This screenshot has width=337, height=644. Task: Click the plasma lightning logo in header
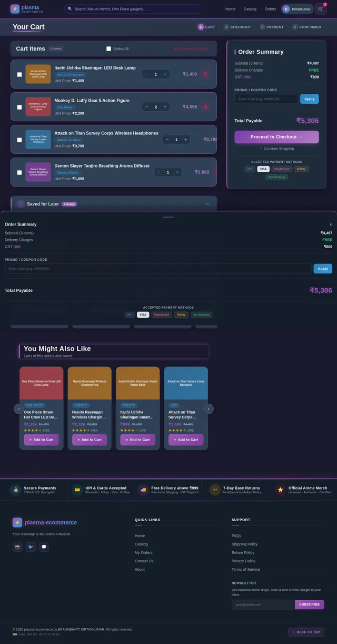point(15,9)
